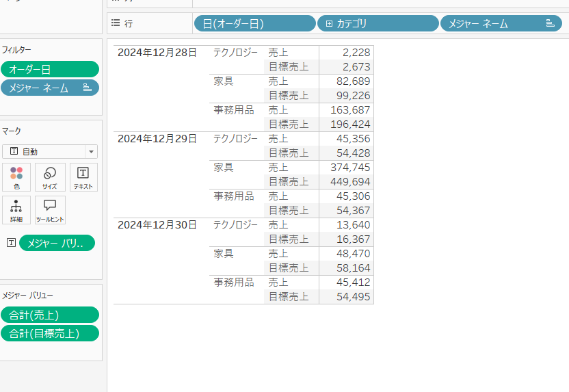
Task: Select the 合計(目標売上) measure value pill
Action: 50,333
